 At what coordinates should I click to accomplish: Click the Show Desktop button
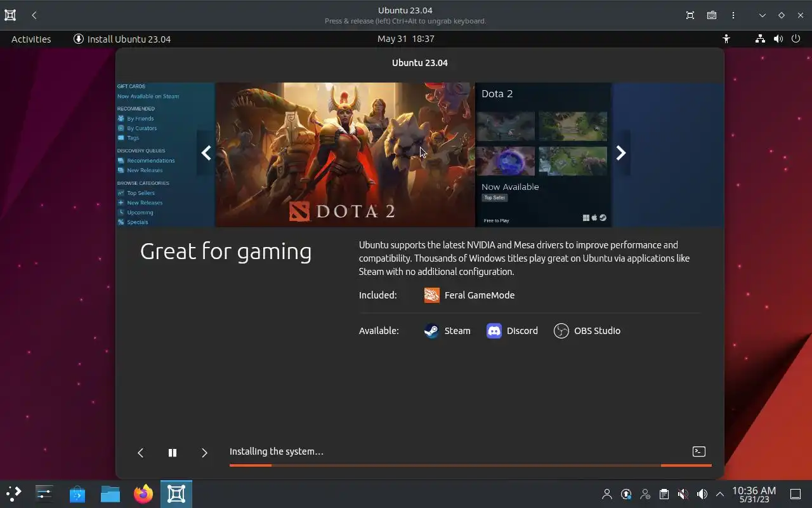(796, 494)
